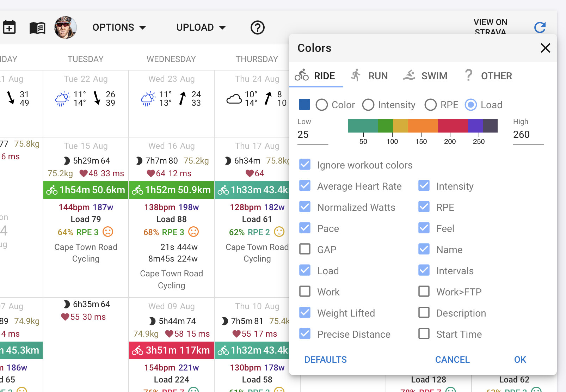Open the library book icon
Image resolution: width=566 pixels, height=392 pixels.
(x=37, y=28)
